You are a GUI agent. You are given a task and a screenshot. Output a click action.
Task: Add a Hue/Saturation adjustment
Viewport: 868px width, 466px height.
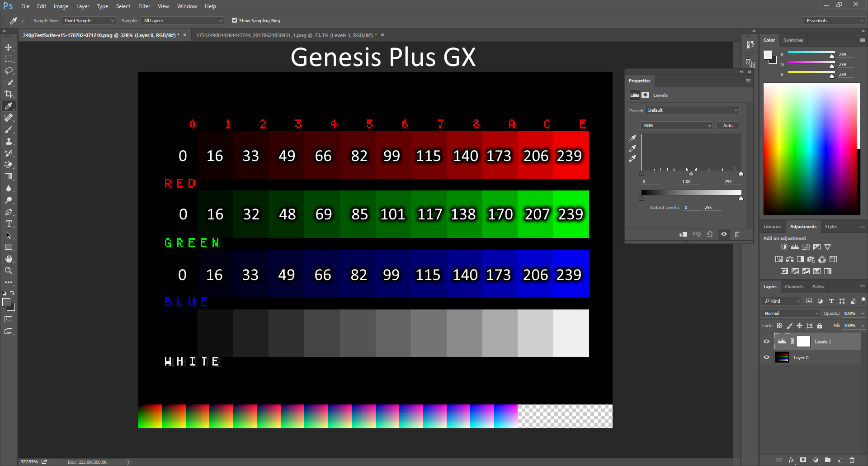(779, 259)
